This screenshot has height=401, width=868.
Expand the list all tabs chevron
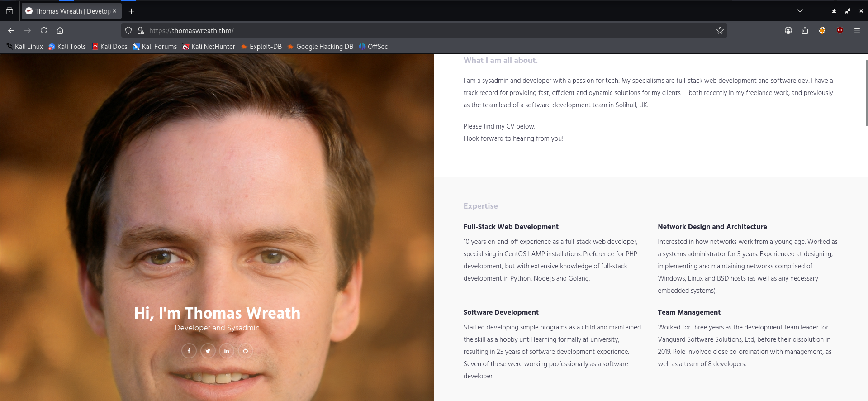point(800,11)
